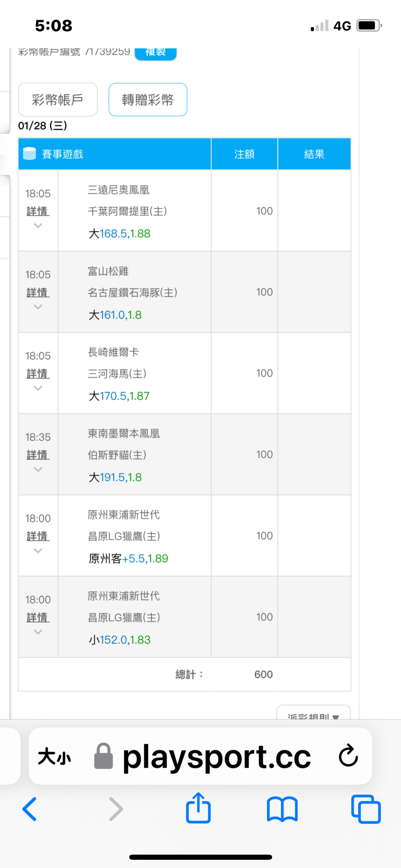Open Safari bookmarks book icon

click(x=282, y=809)
